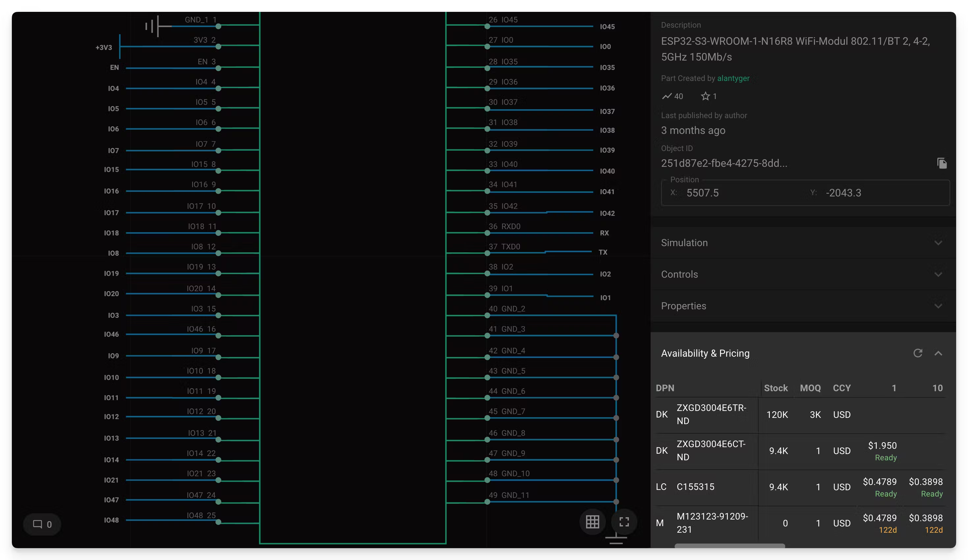
Task: Select the M123123-91209-231 part number
Action: (x=712, y=523)
